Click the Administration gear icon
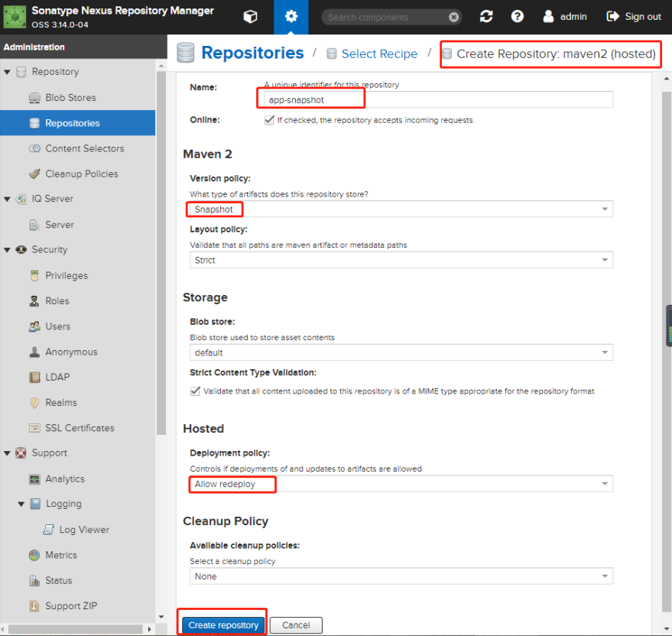672x636 pixels. point(291,17)
